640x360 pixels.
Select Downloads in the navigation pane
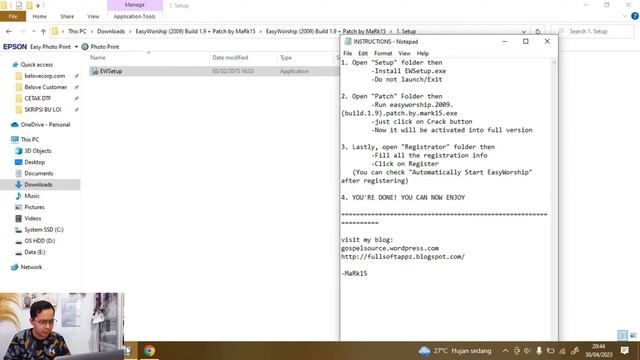coord(38,184)
